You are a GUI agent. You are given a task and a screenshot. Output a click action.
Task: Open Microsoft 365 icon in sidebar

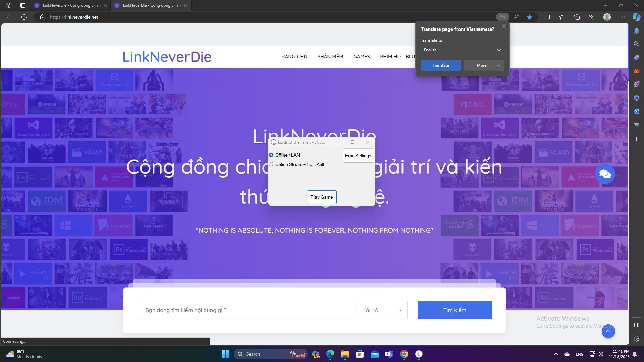coord(636,98)
